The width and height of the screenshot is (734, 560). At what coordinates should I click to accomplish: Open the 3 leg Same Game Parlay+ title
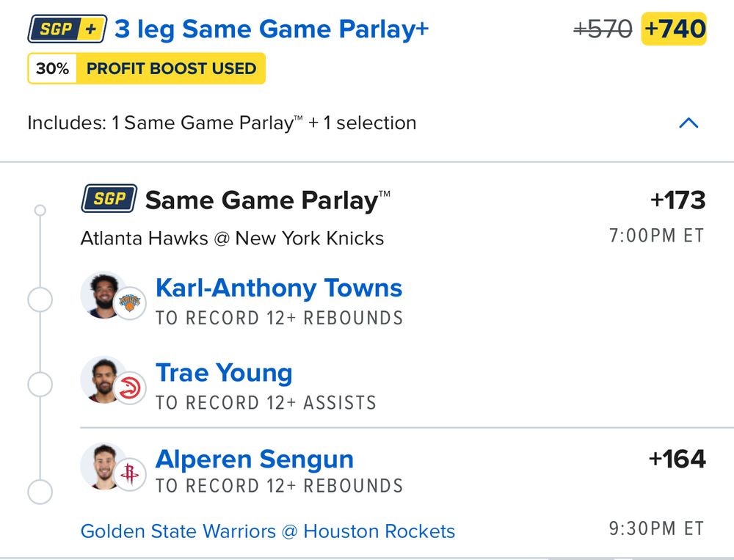coord(272,29)
